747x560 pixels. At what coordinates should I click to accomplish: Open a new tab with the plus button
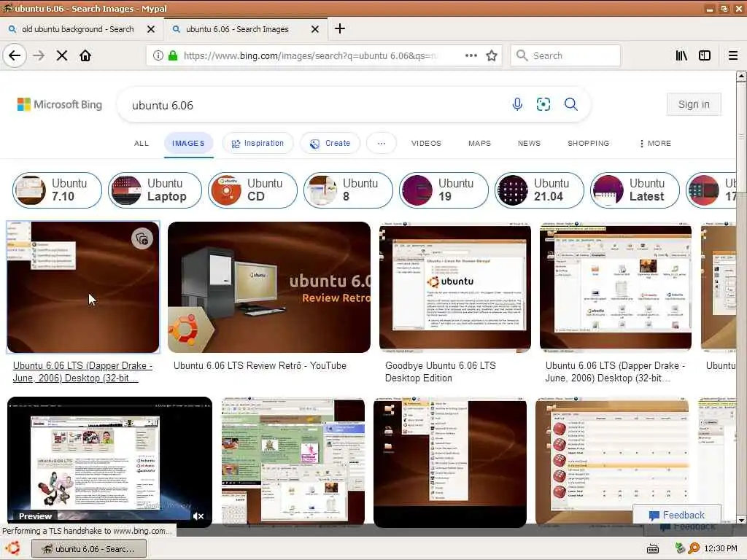(x=340, y=28)
